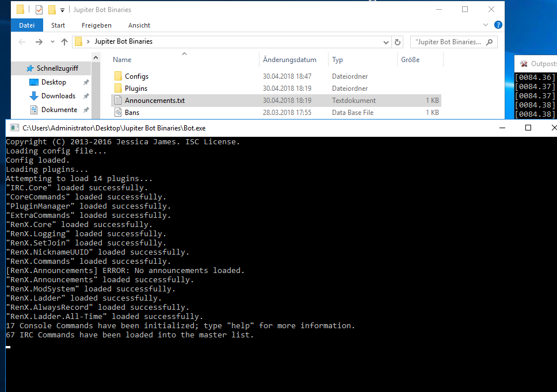Select the Configs folder
This screenshot has width=557, height=392.
pos(276,76)
